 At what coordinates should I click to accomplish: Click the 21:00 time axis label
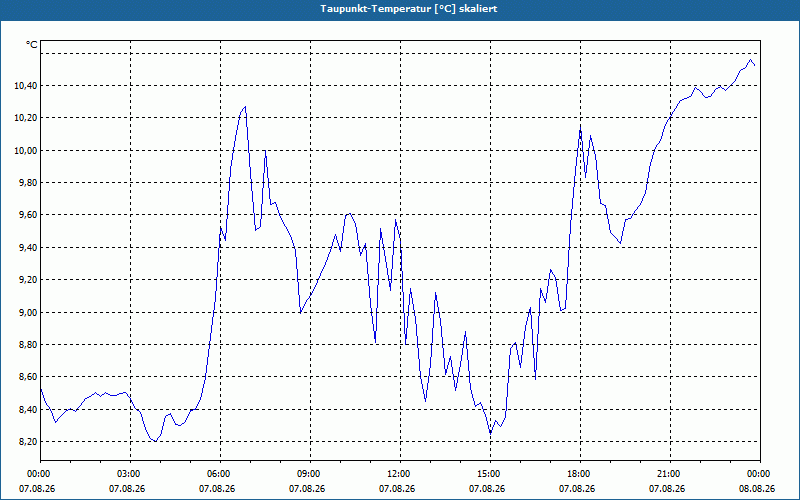tap(670, 474)
